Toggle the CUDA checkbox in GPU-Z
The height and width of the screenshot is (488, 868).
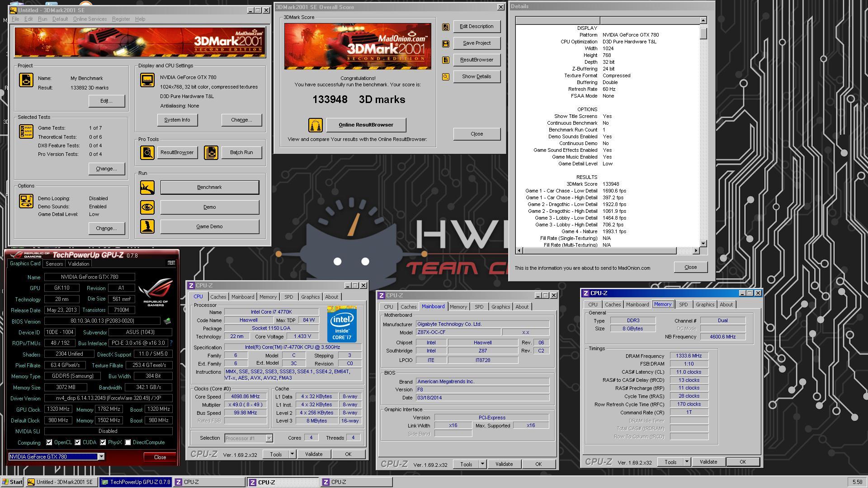[78, 442]
